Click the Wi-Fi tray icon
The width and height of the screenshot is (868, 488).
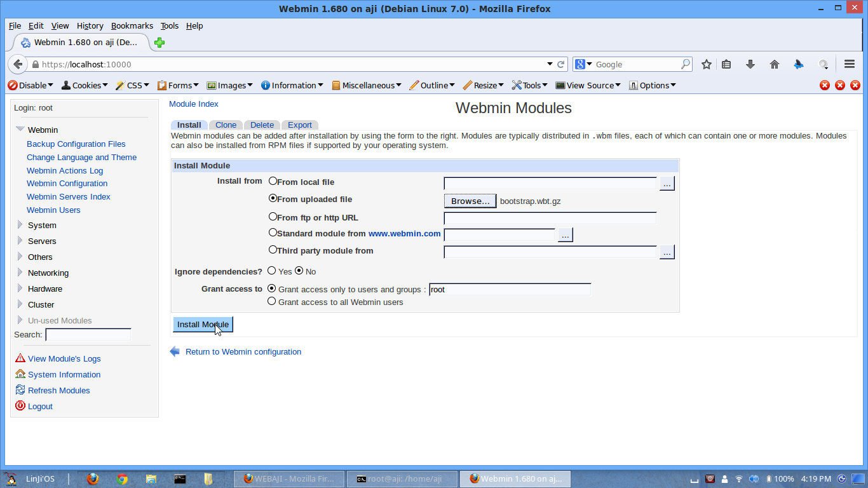pyautogui.click(x=739, y=478)
